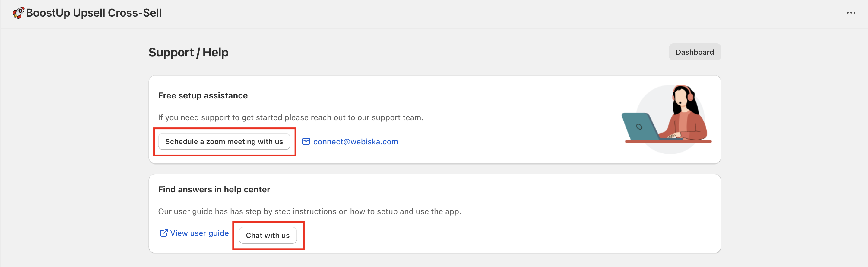This screenshot has width=868, height=267.
Task: Click the support agent's face in the illustration
Action: (x=681, y=97)
